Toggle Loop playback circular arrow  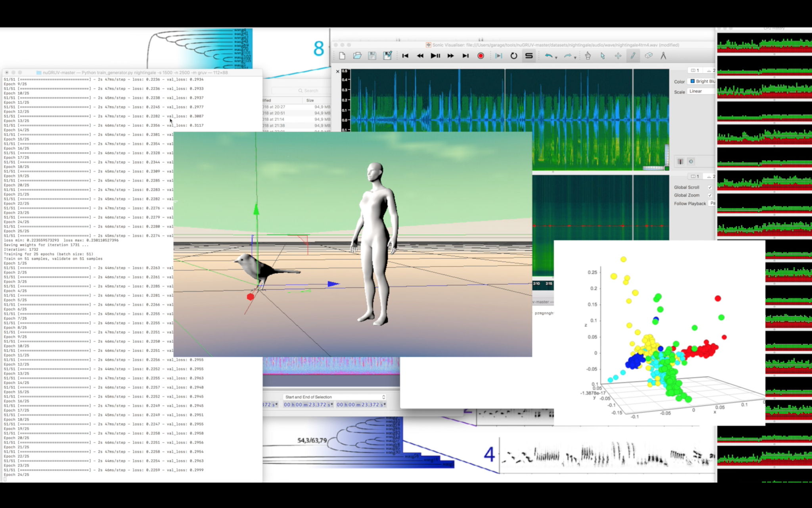[513, 56]
